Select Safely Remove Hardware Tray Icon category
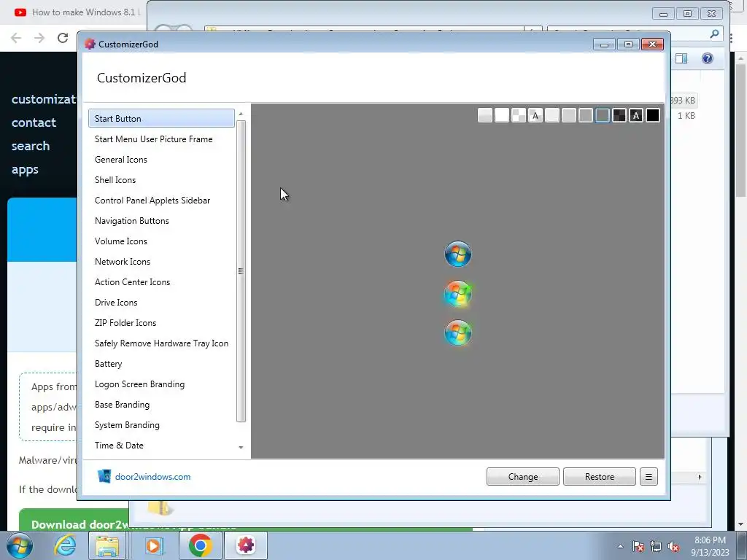Image resolution: width=747 pixels, height=560 pixels. 161,343
